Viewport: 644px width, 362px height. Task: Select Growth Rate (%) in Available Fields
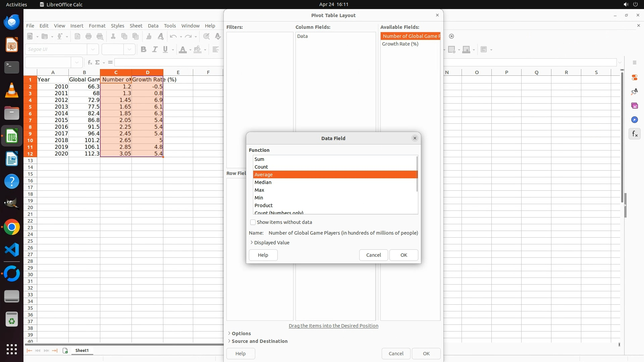(400, 44)
